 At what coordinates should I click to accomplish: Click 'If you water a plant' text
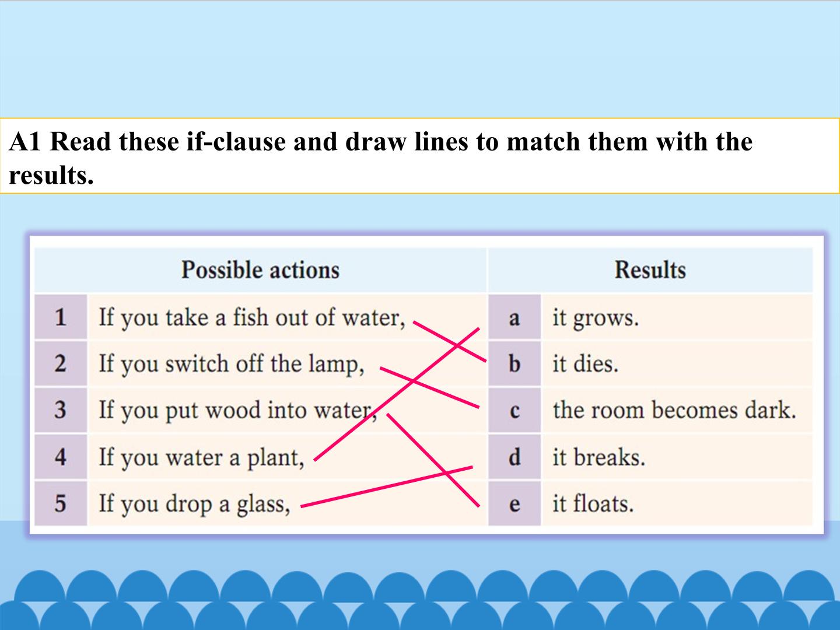click(202, 457)
